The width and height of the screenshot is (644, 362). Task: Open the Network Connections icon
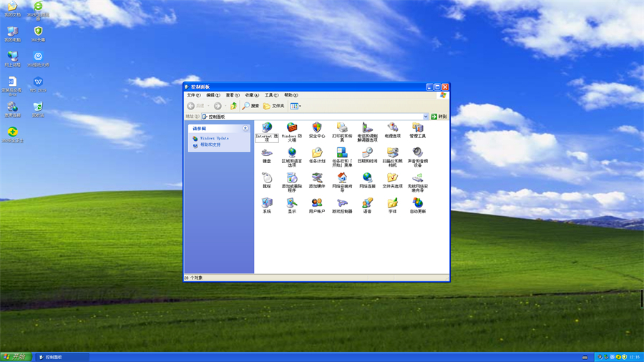367,180
